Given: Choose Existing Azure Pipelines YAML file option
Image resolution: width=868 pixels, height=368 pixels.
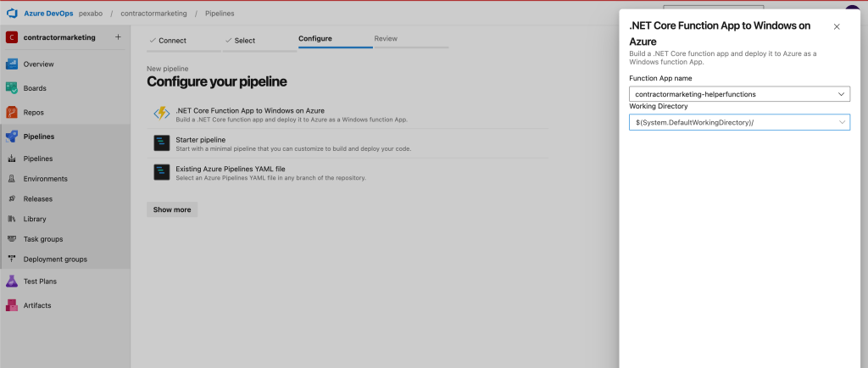Looking at the screenshot, I should pos(348,173).
